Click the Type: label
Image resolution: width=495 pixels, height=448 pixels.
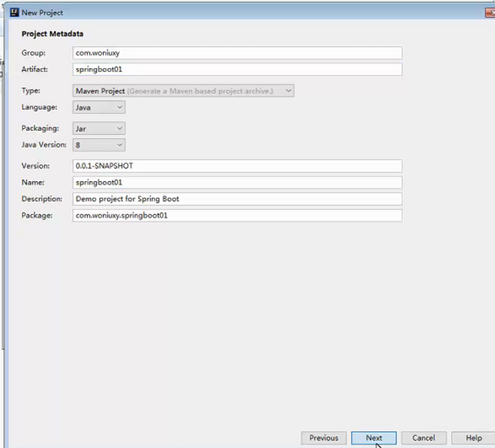tap(31, 90)
